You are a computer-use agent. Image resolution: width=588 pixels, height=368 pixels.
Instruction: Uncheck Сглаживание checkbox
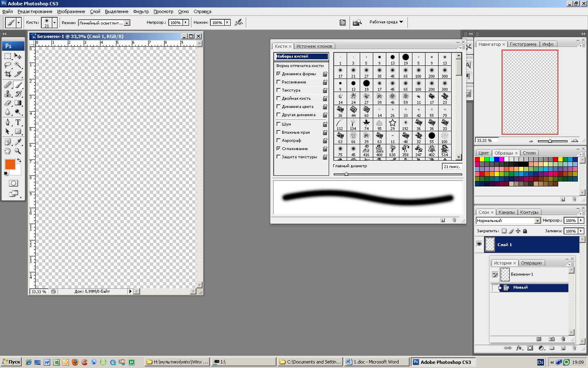point(278,148)
